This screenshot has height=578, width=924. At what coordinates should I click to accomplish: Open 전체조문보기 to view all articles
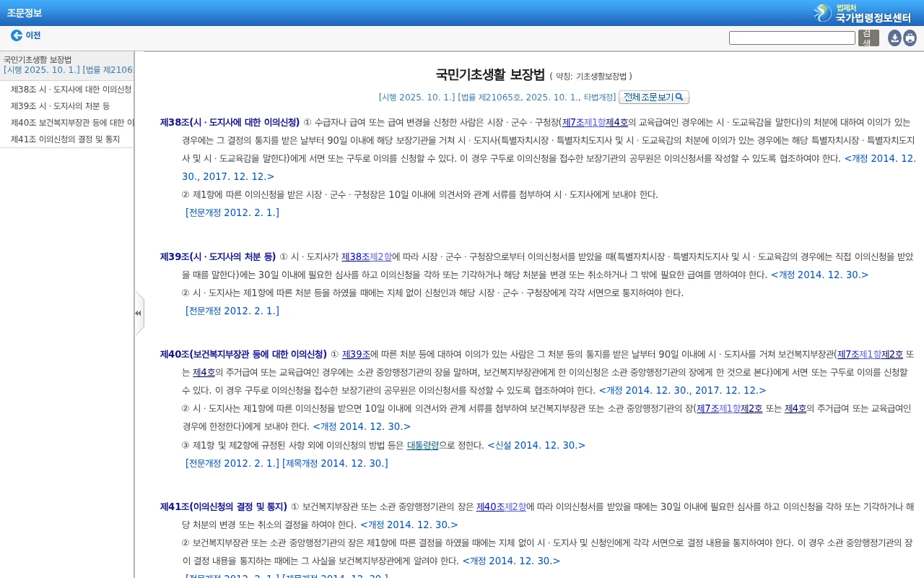coord(654,97)
